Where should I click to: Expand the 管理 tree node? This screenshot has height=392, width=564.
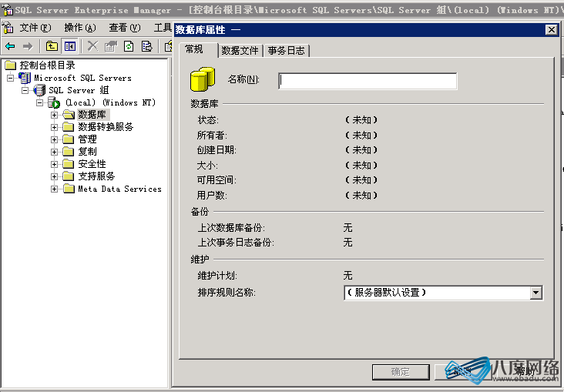(54, 139)
